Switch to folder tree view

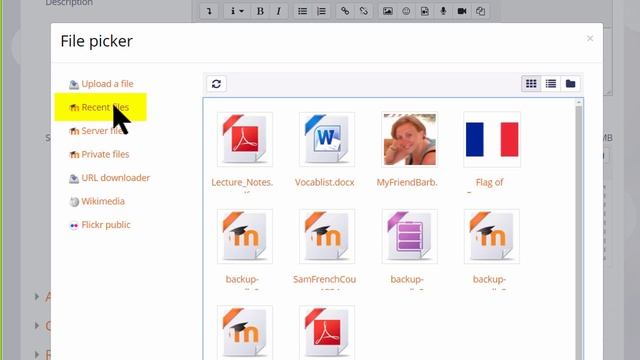570,84
